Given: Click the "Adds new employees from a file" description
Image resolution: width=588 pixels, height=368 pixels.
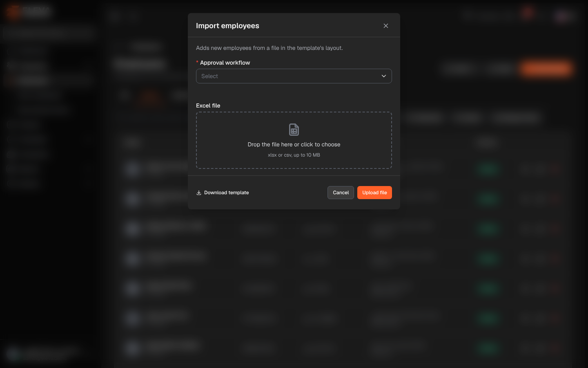Looking at the screenshot, I should click(269, 48).
